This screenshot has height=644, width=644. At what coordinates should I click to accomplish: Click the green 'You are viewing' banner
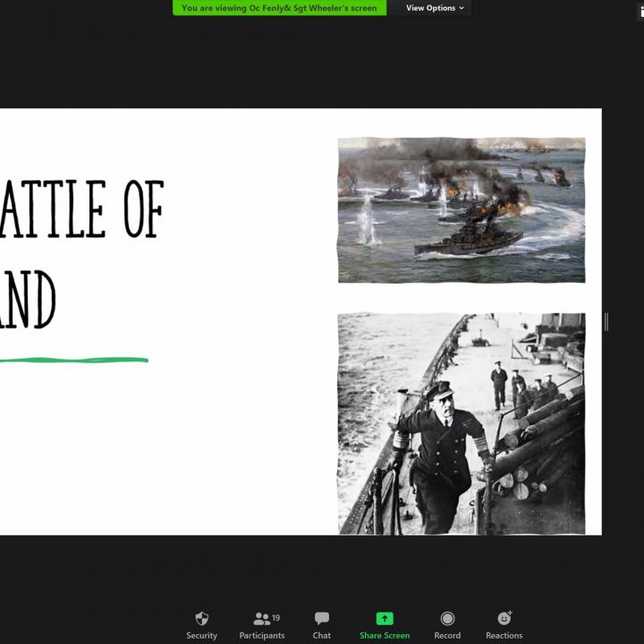(x=279, y=8)
